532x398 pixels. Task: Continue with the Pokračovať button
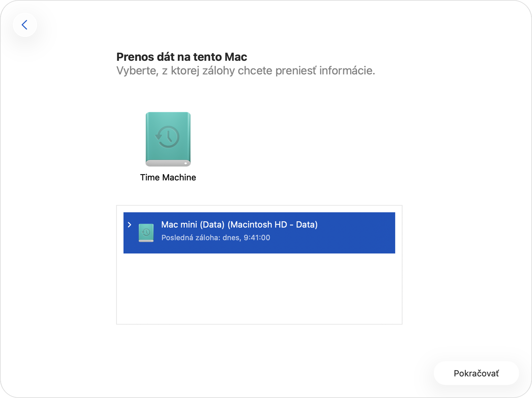click(476, 373)
